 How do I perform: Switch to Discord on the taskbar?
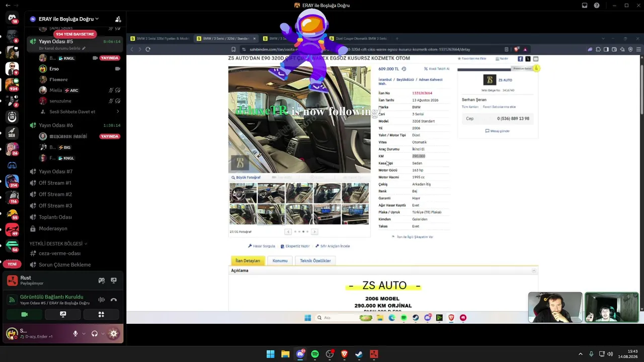coord(300,354)
